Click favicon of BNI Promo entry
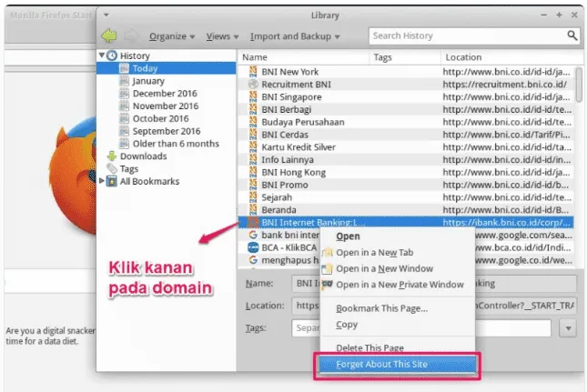This screenshot has width=587, height=392. [x=253, y=185]
